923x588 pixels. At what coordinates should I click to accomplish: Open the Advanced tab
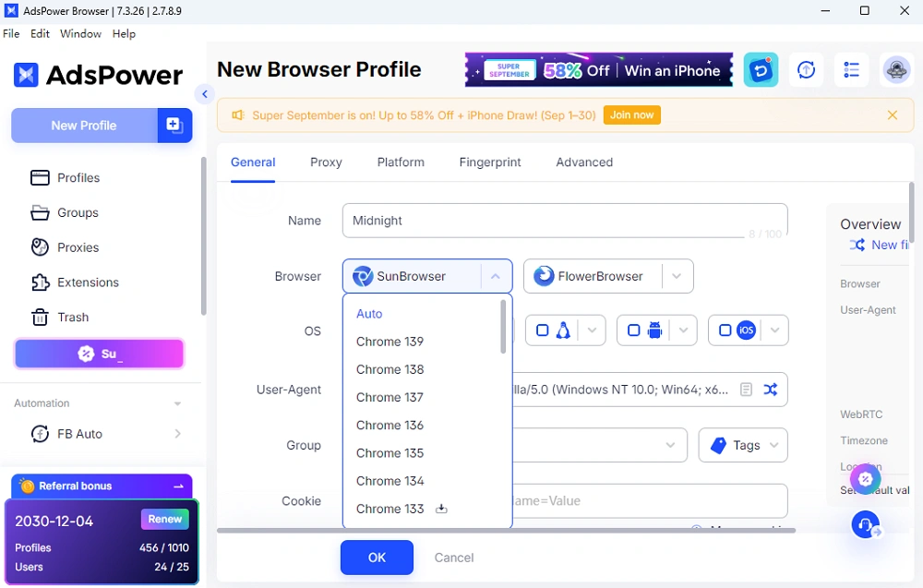(584, 162)
